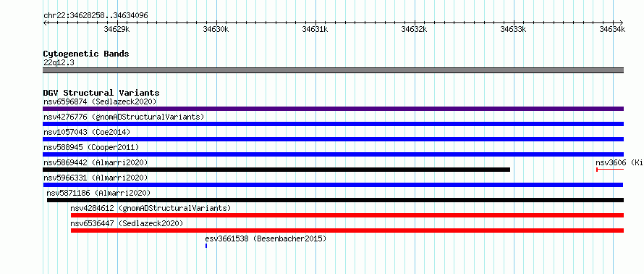Click the nsv6536447 (Sedlazeck2020) label
The height and width of the screenshot is (274, 644).
tap(127, 223)
